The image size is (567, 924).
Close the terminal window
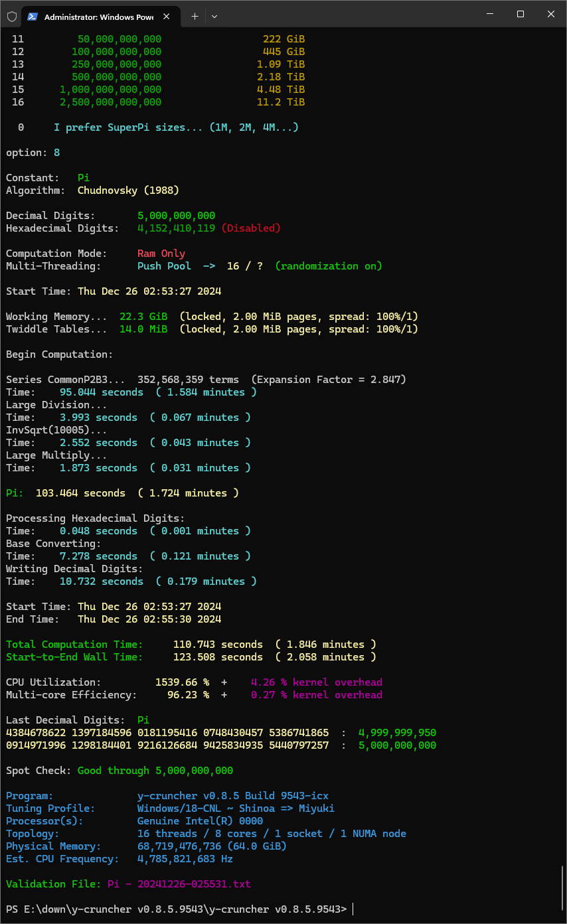(x=551, y=14)
